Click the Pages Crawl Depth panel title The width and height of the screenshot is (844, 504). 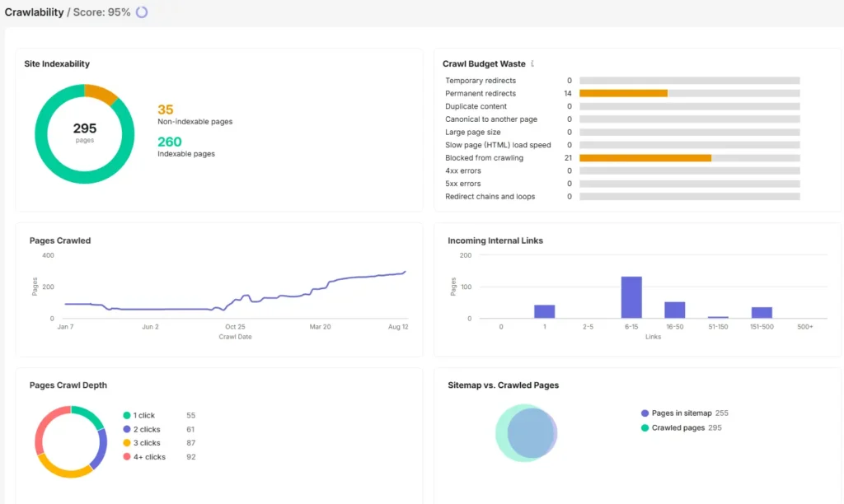point(68,385)
